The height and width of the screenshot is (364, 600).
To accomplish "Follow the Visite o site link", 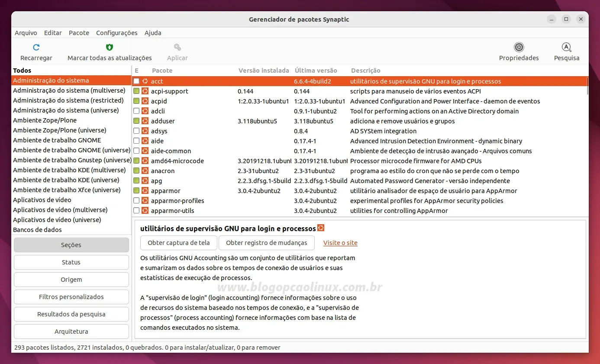I will point(340,243).
